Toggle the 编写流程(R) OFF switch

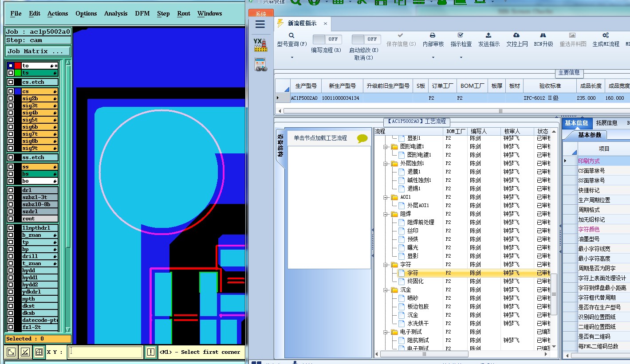point(327,39)
